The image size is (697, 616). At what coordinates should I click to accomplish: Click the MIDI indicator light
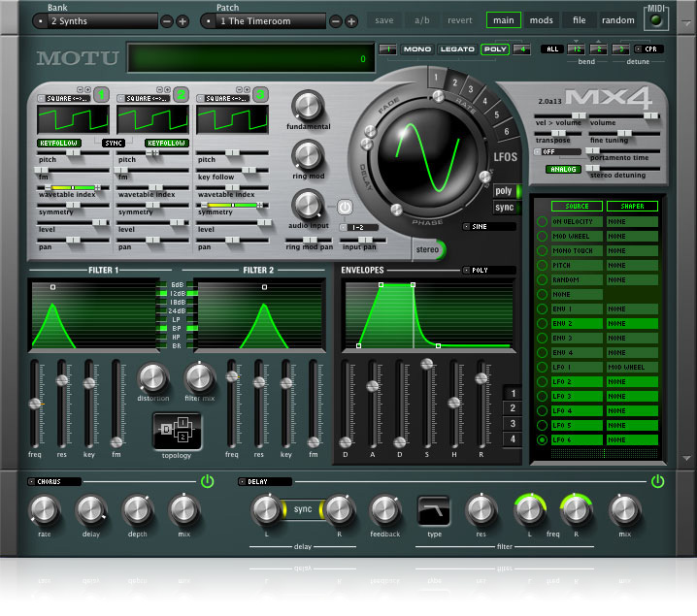coord(656,20)
